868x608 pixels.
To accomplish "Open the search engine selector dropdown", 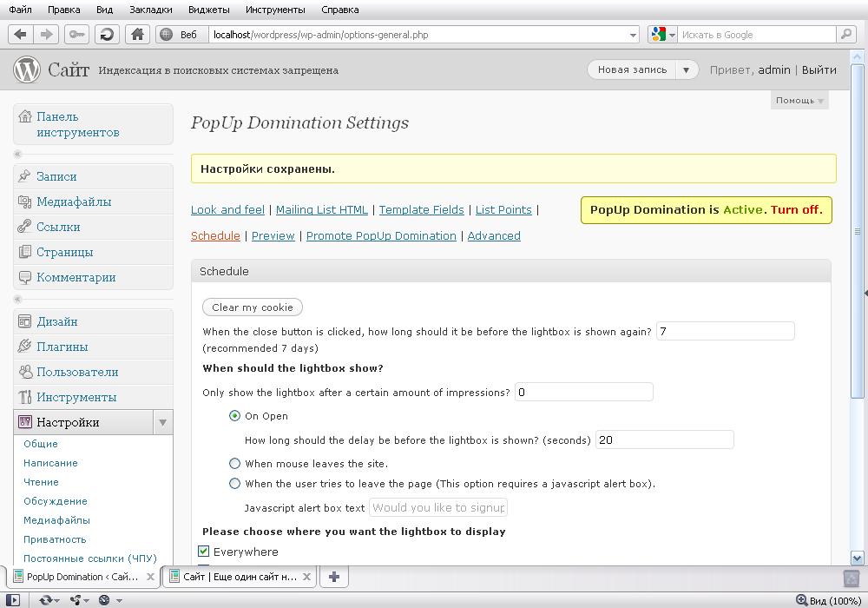I will pyautogui.click(x=672, y=35).
